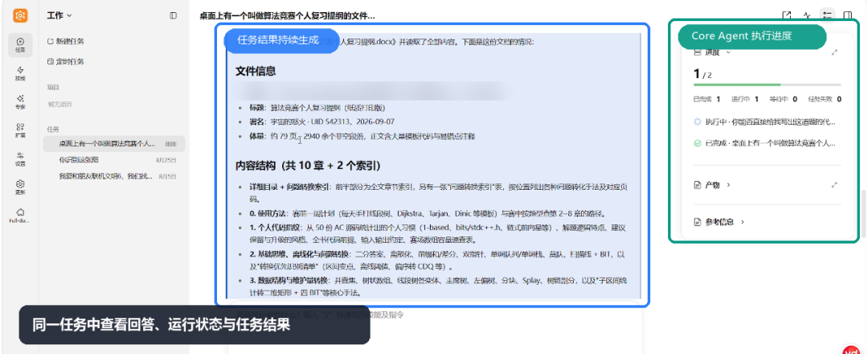Click the activity pulse icon in header

(807, 15)
